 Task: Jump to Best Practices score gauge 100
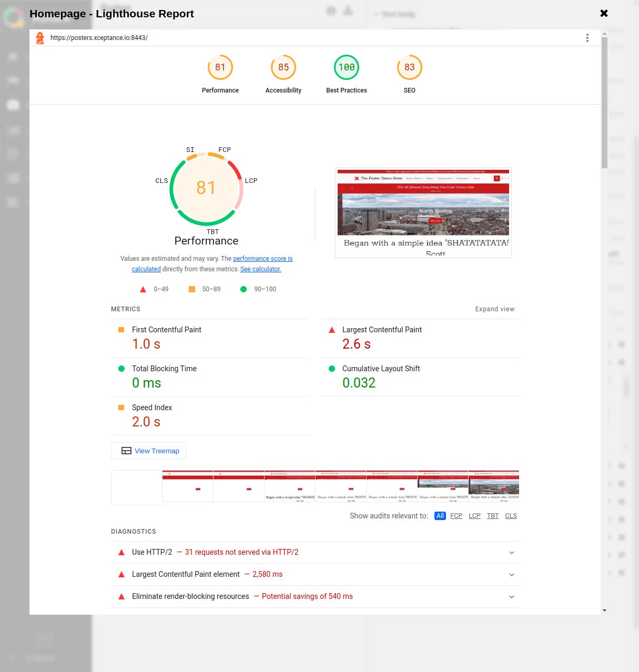point(347,67)
